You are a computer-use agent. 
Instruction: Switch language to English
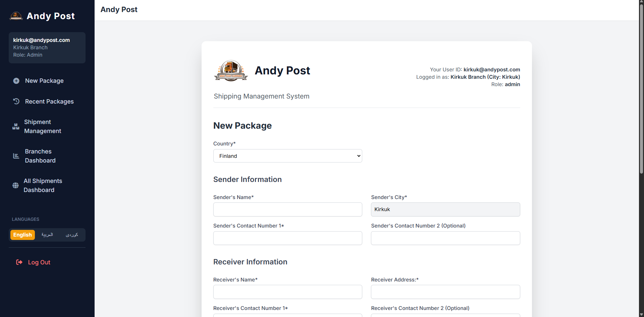pos(22,235)
